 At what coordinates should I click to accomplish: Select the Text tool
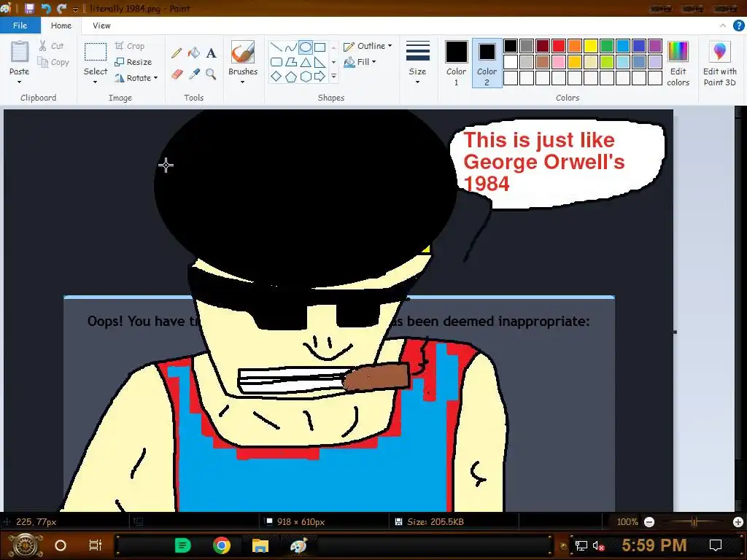tap(211, 52)
